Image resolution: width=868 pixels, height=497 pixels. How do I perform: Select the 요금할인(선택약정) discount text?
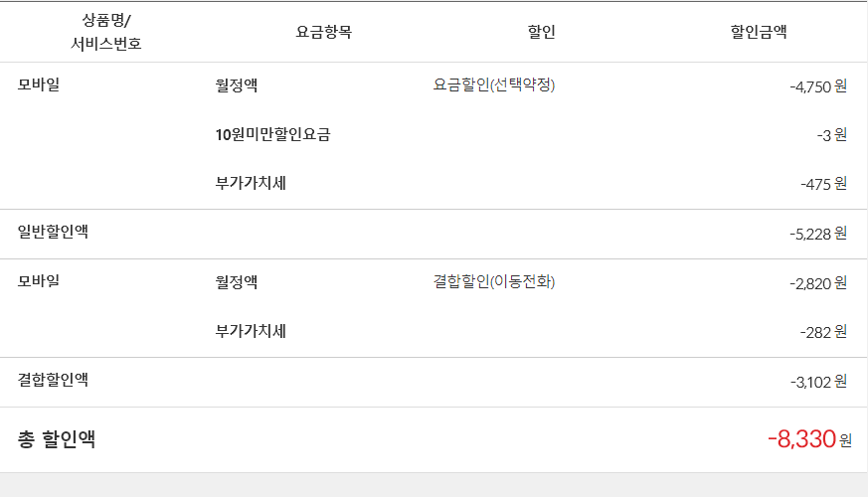[x=494, y=85]
